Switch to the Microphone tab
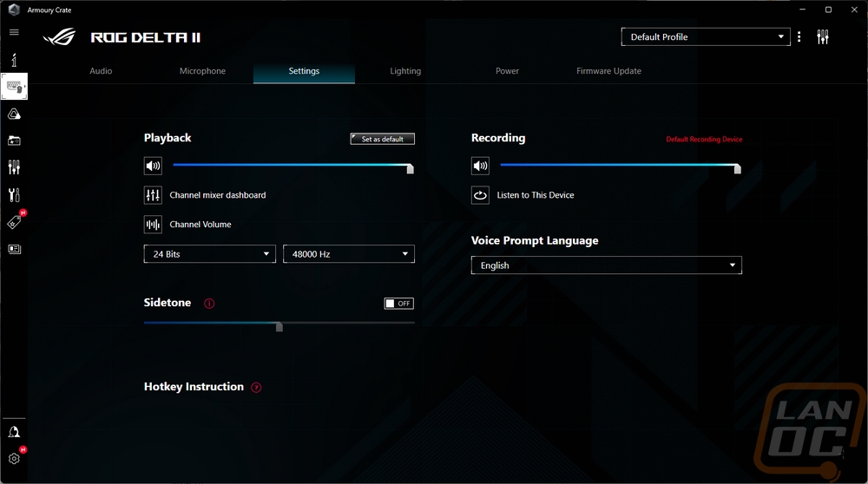The image size is (868, 484). point(202,71)
